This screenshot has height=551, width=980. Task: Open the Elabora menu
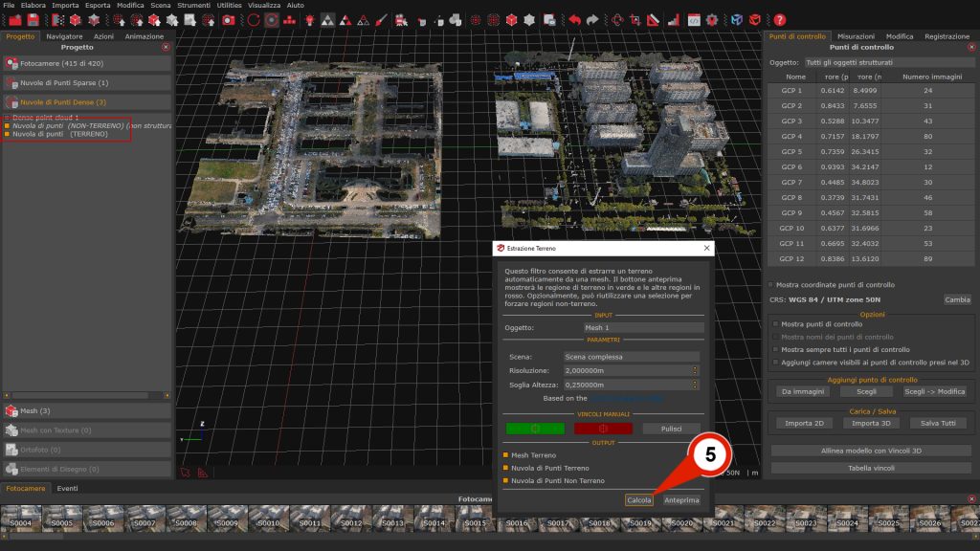[33, 5]
